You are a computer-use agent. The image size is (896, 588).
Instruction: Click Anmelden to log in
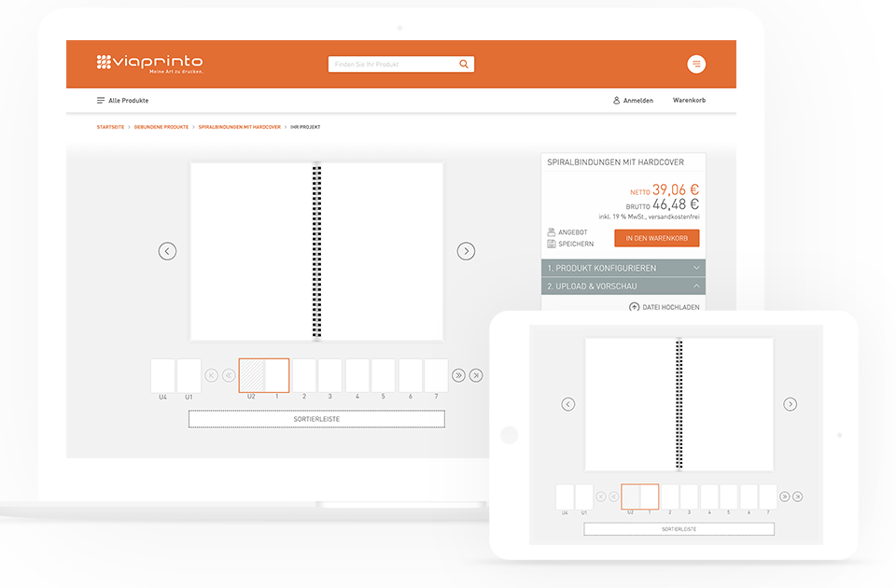[633, 101]
